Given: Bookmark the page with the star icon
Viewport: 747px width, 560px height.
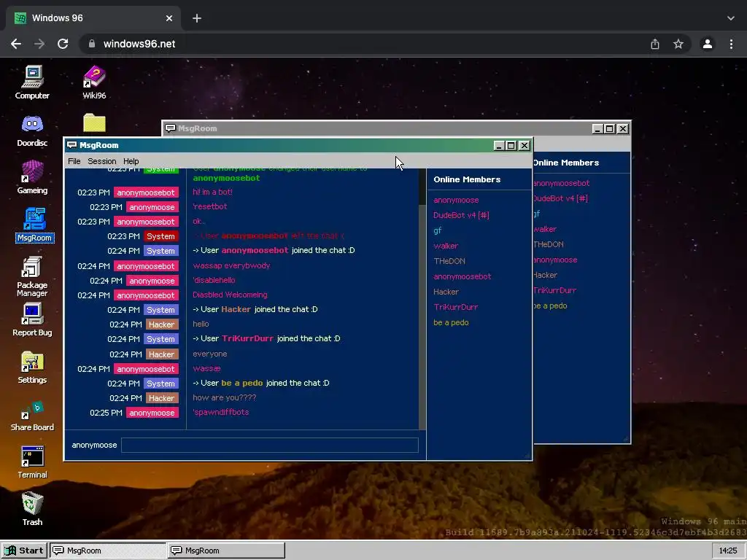Looking at the screenshot, I should [678, 44].
